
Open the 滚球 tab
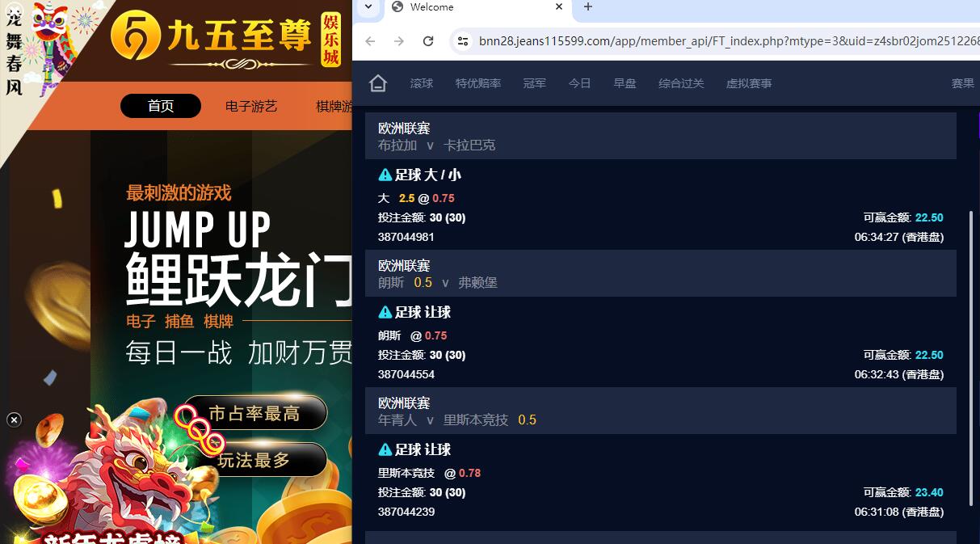[x=422, y=83]
